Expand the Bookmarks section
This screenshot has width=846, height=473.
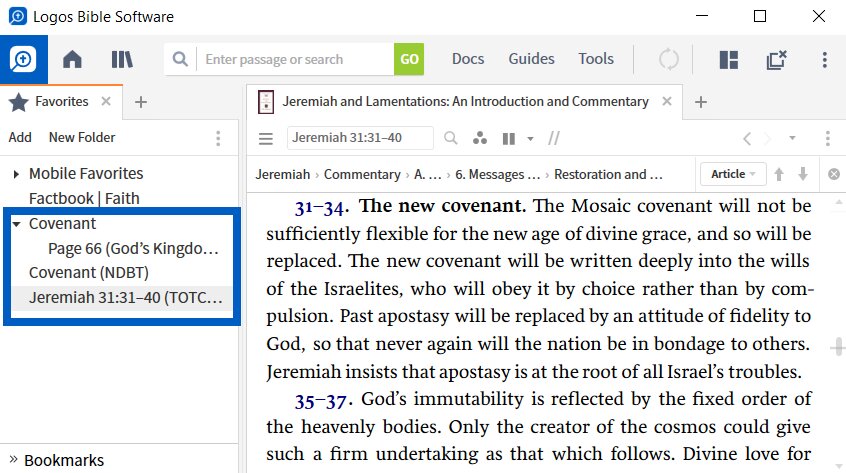(x=13, y=460)
